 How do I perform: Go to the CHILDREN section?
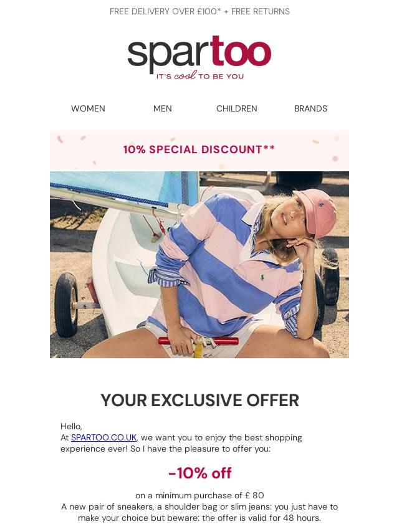click(237, 108)
